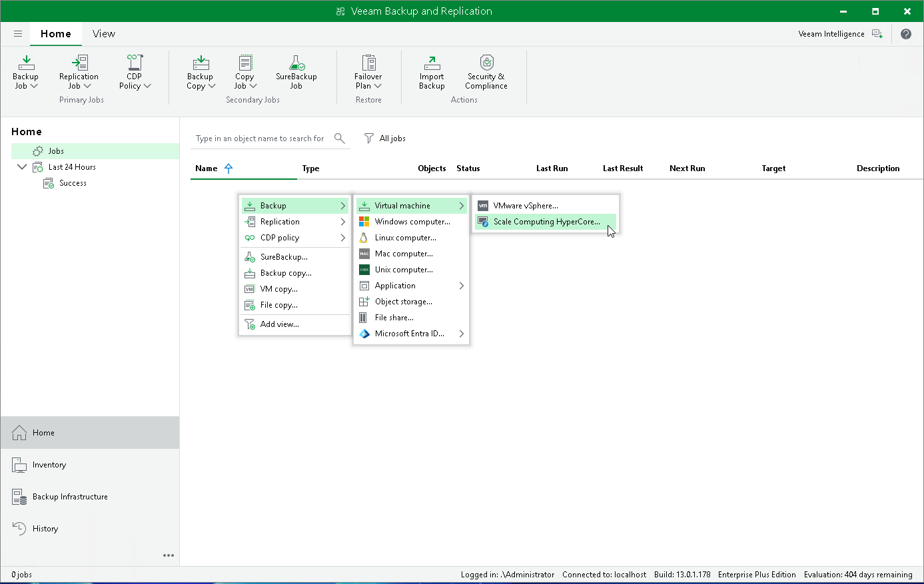This screenshot has height=584, width=924.
Task: Click the object name search field
Action: click(x=261, y=139)
